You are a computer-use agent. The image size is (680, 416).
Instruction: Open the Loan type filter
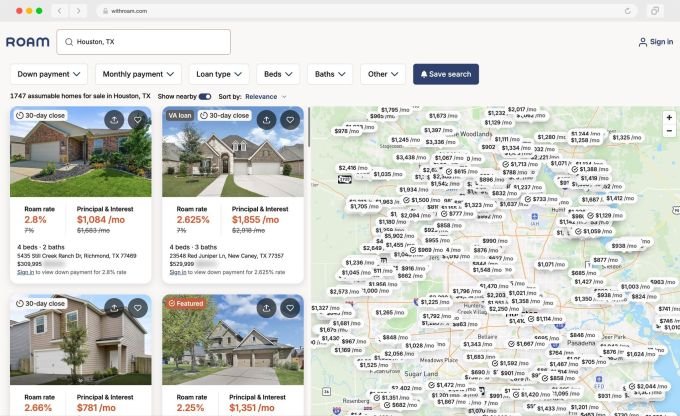219,74
